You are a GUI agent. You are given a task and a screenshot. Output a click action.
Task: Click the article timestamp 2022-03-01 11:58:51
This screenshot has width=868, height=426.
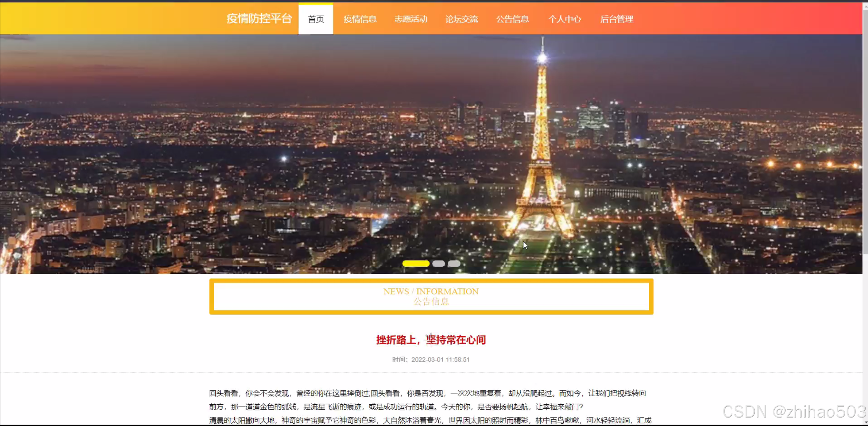pyautogui.click(x=440, y=360)
